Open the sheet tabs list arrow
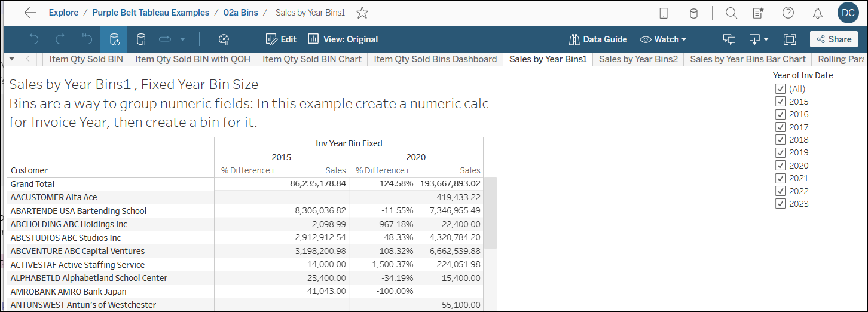This screenshot has height=312, width=868. (x=11, y=59)
